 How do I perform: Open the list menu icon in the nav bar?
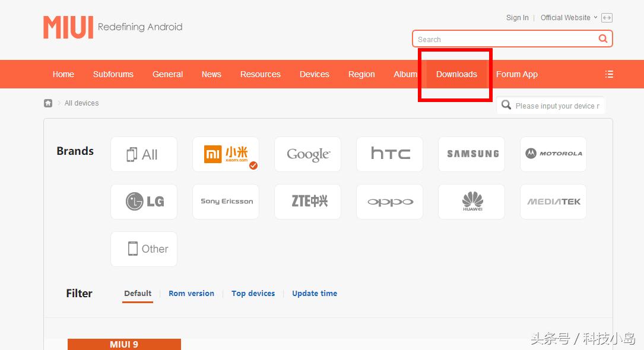(609, 74)
